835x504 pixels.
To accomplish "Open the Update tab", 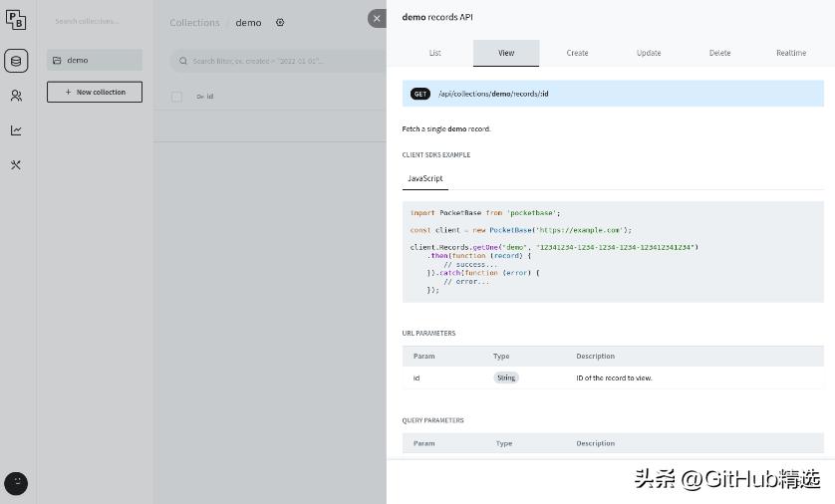I will (x=649, y=53).
